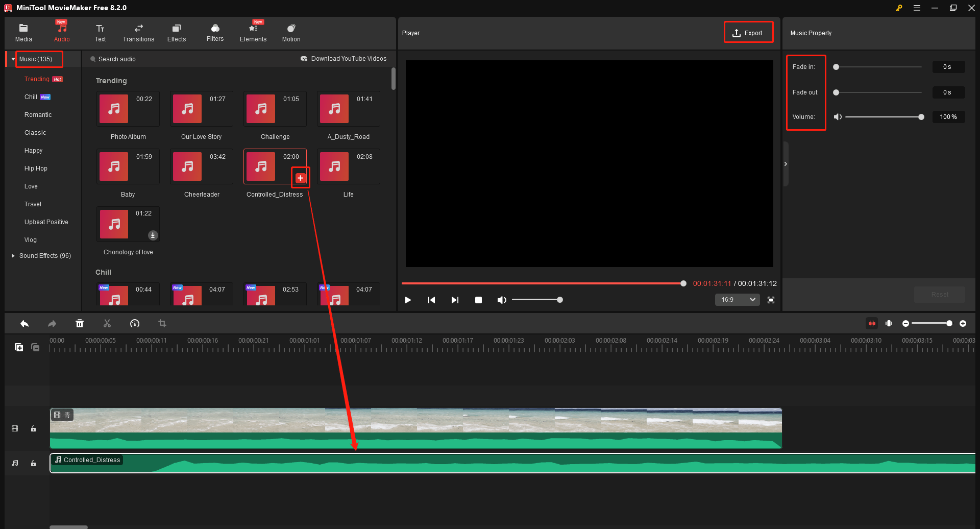
Task: Open the Effects tab
Action: [x=177, y=33]
